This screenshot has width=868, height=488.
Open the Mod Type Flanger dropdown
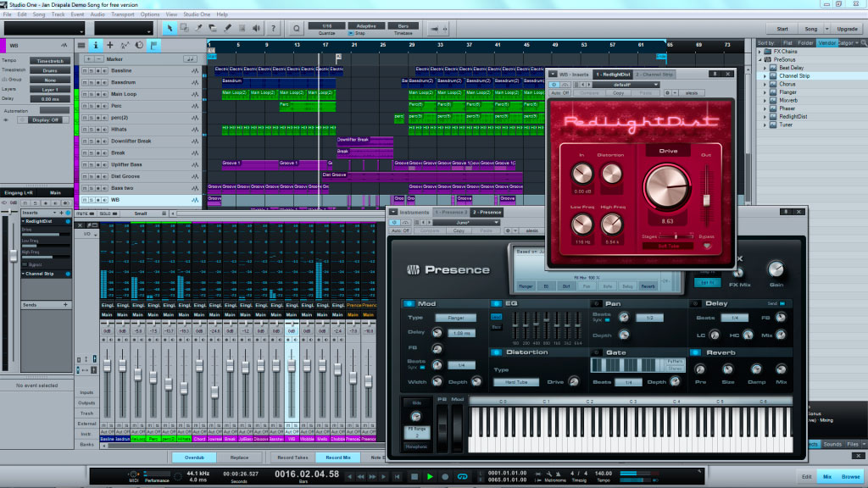click(455, 319)
